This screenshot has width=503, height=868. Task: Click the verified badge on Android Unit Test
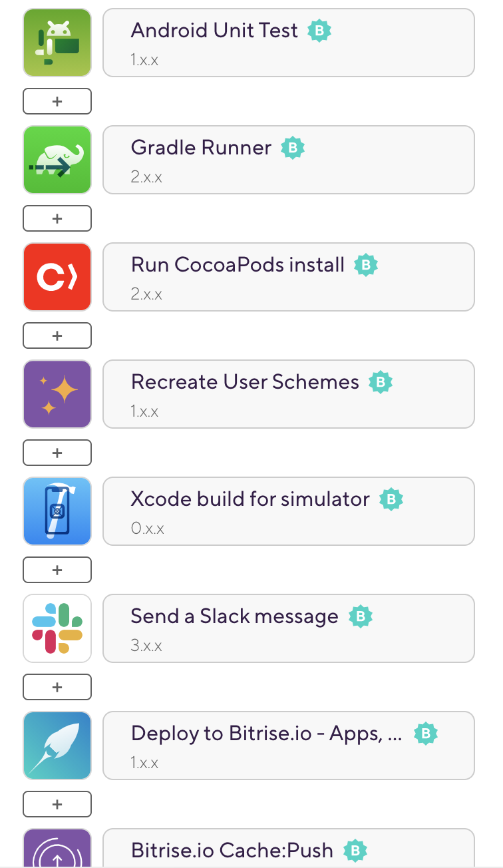point(319,31)
